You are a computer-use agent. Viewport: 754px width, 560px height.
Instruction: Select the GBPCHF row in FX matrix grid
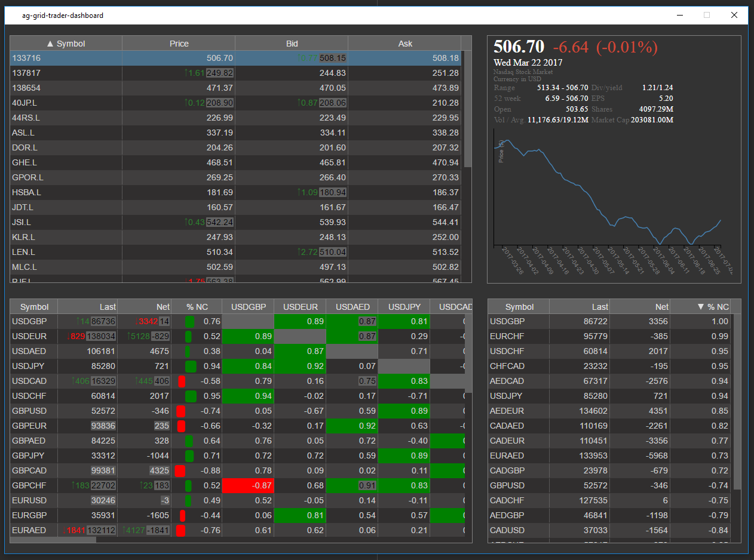pyautogui.click(x=237, y=485)
